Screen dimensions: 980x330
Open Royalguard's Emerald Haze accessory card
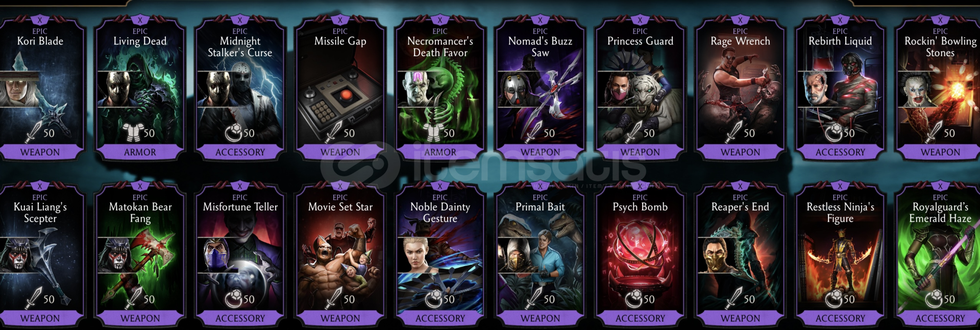940,254
